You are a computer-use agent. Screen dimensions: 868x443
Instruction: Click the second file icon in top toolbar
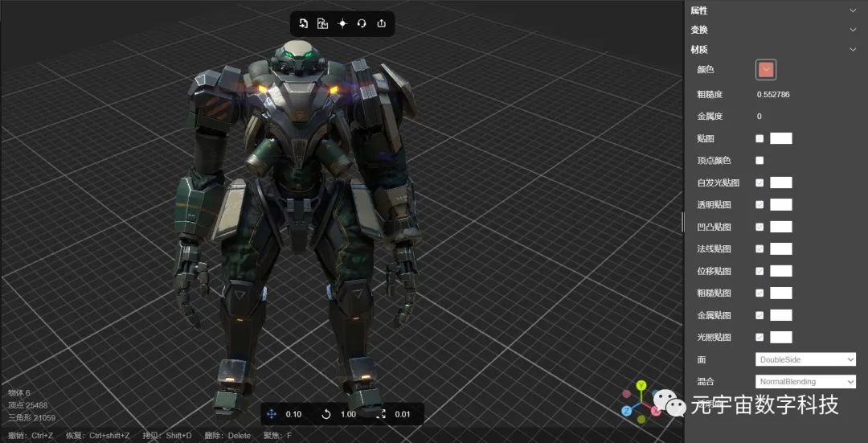[x=322, y=23]
